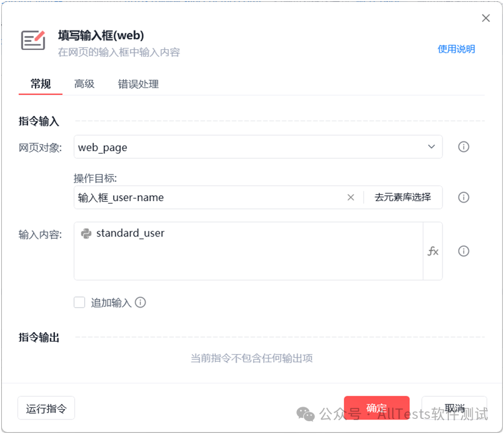504x434 pixels.
Task: Open the fx expression editor
Action: point(433,251)
